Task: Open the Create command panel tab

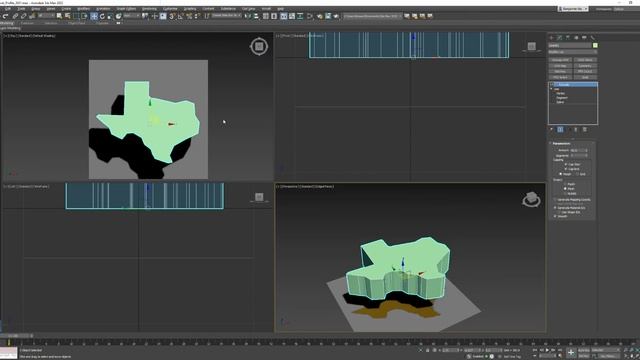Action: tap(551, 38)
